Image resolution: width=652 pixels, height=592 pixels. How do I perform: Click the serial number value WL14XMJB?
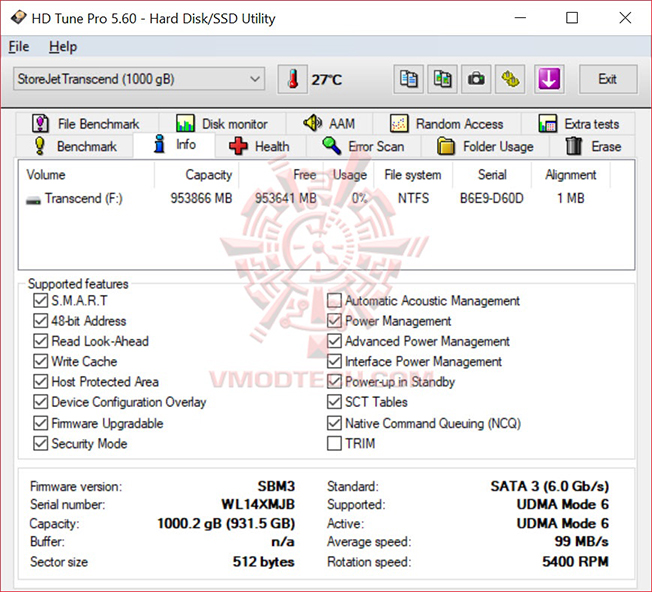[258, 504]
